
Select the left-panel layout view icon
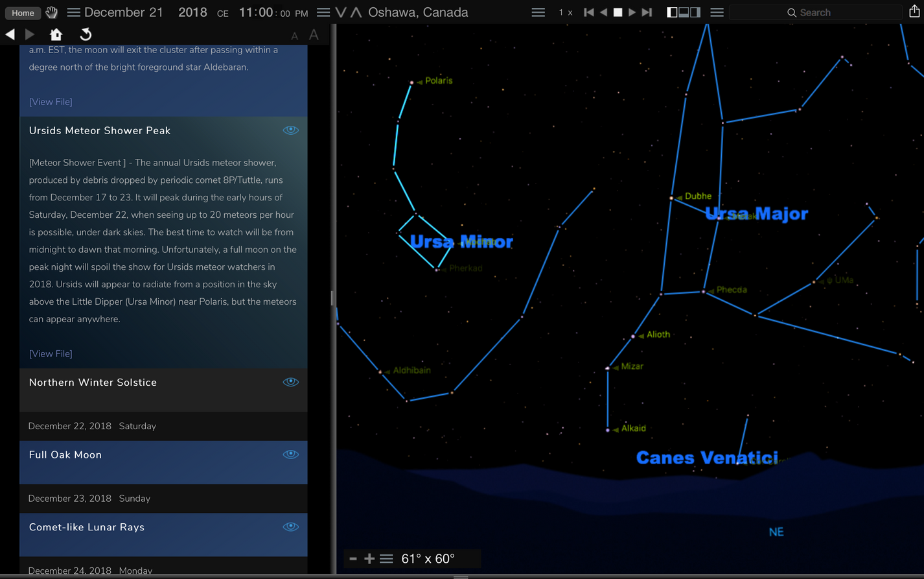[x=672, y=12]
